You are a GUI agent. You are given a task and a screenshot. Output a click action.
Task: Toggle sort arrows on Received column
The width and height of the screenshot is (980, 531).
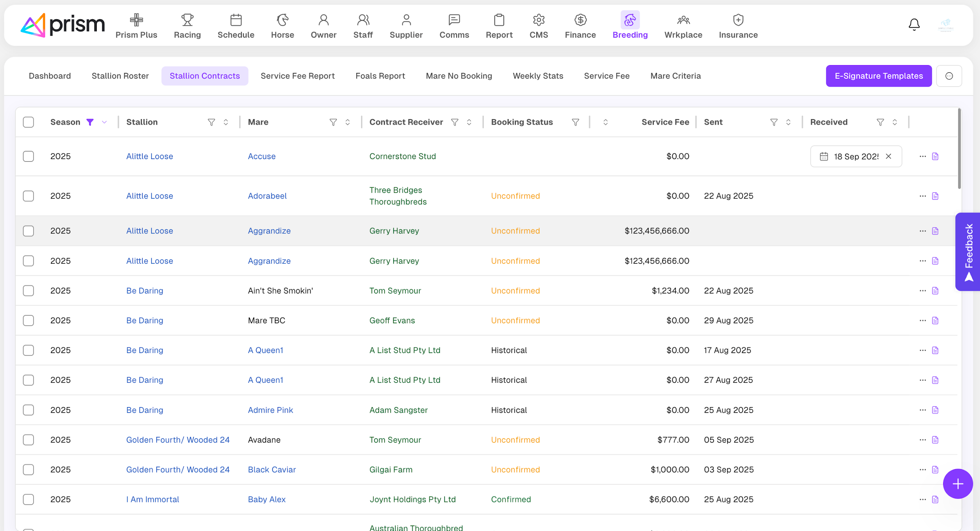click(895, 122)
